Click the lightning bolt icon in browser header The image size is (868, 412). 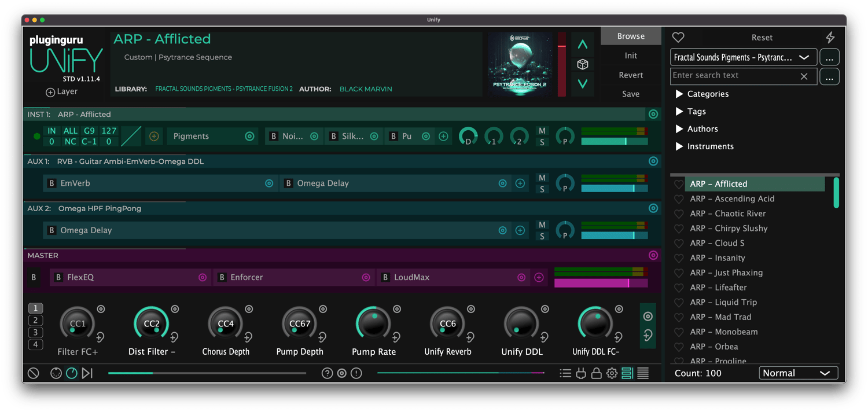tap(830, 37)
